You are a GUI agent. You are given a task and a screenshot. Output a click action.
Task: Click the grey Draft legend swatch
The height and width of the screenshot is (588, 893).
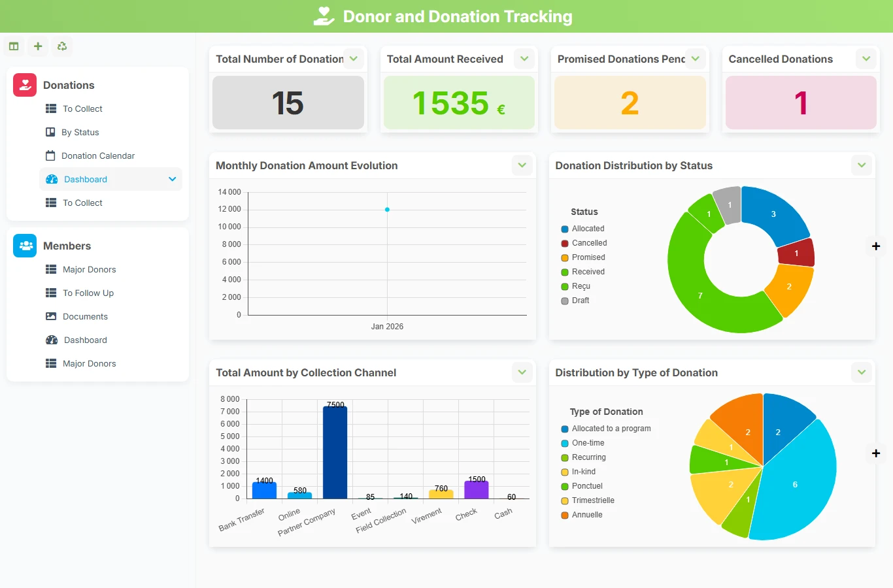pyautogui.click(x=565, y=301)
